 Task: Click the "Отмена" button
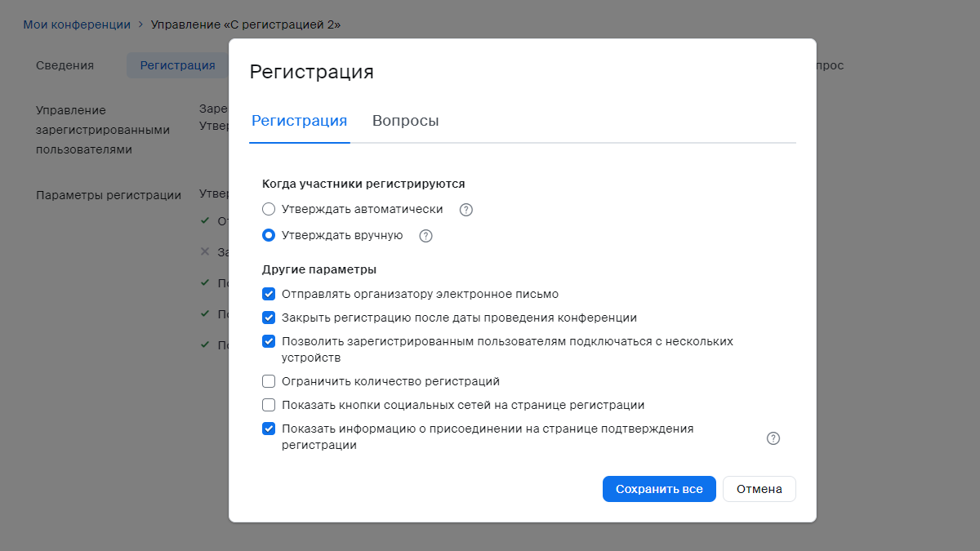click(x=759, y=488)
